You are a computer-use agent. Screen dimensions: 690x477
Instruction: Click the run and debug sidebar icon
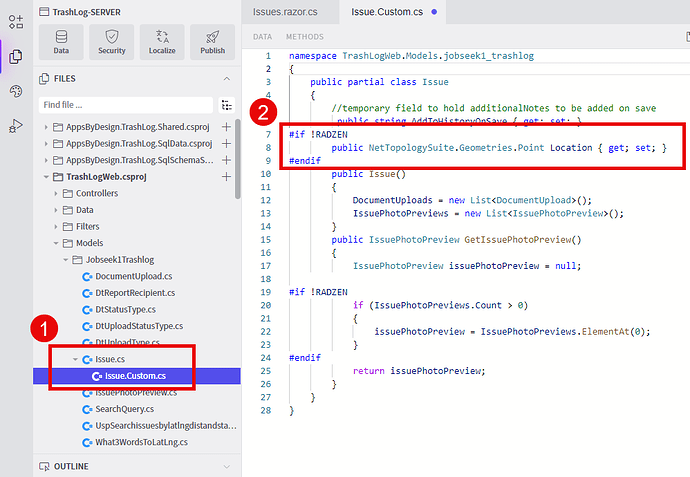[x=15, y=126]
